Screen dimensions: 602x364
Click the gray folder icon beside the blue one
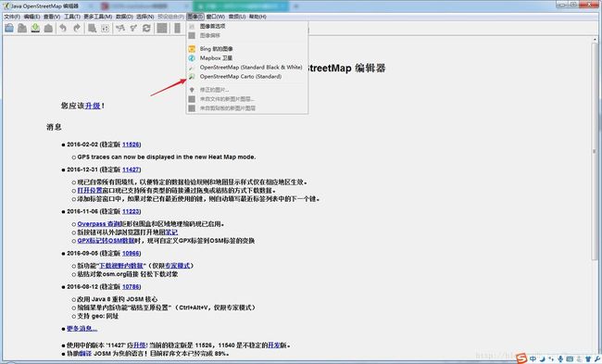(x=22, y=28)
